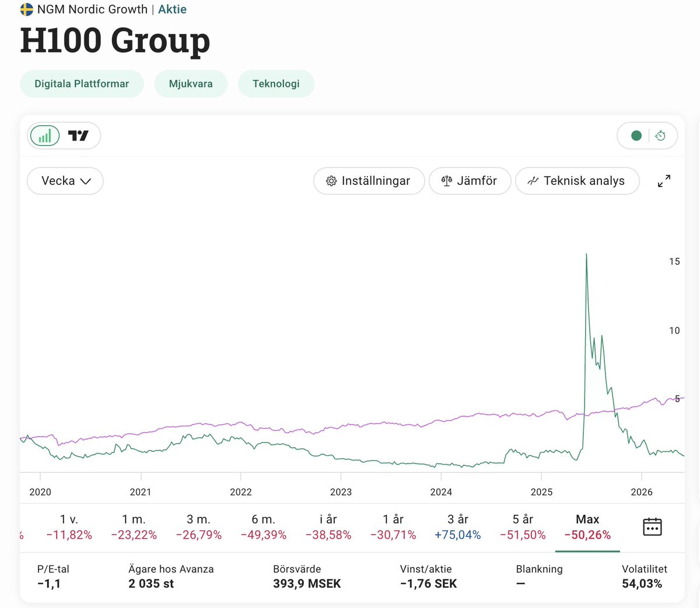Viewport: 700px width, 608px height.
Task: Click the gear icon in Inställningar
Action: pyautogui.click(x=331, y=181)
